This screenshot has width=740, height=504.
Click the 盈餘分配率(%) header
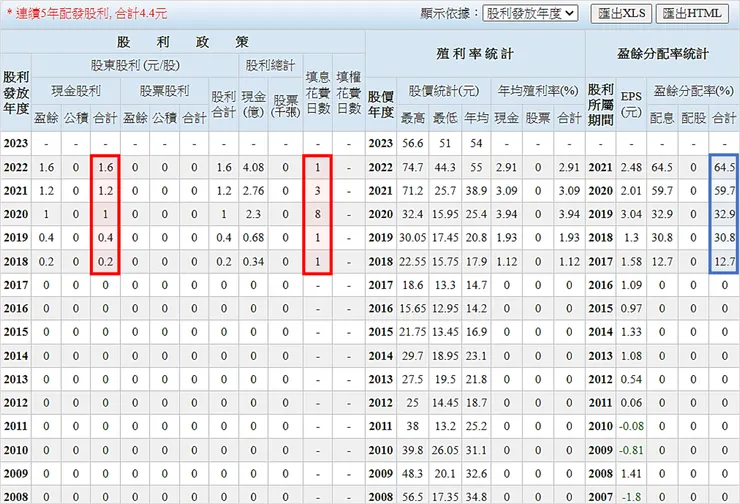[693, 91]
